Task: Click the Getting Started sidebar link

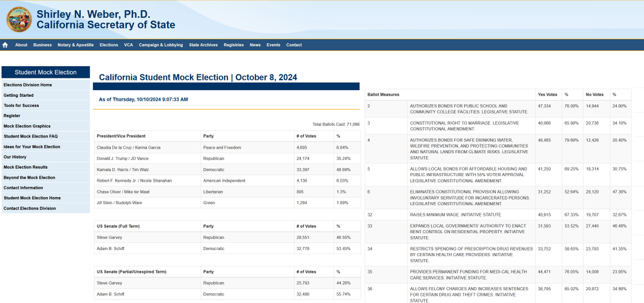Action: (x=19, y=95)
